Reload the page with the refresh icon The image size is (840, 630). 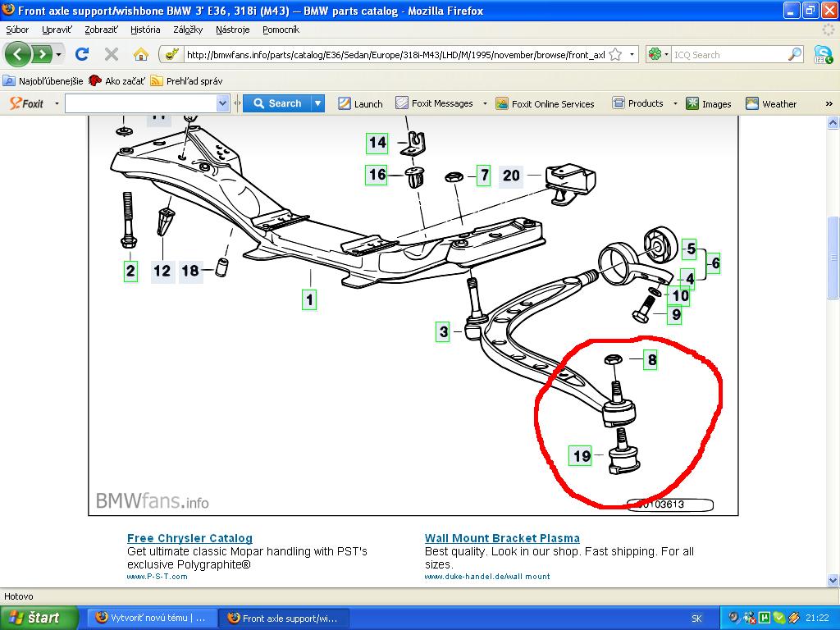[81, 54]
